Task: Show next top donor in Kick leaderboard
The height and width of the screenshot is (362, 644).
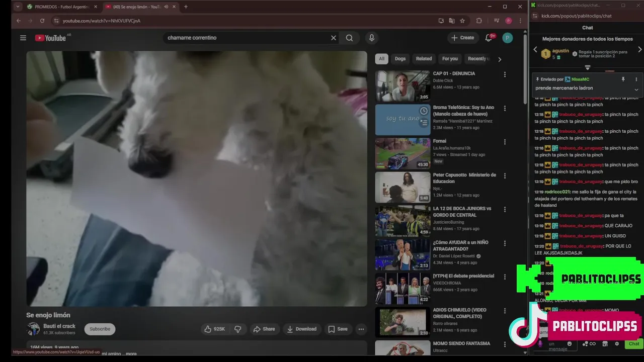Action: [x=639, y=50]
